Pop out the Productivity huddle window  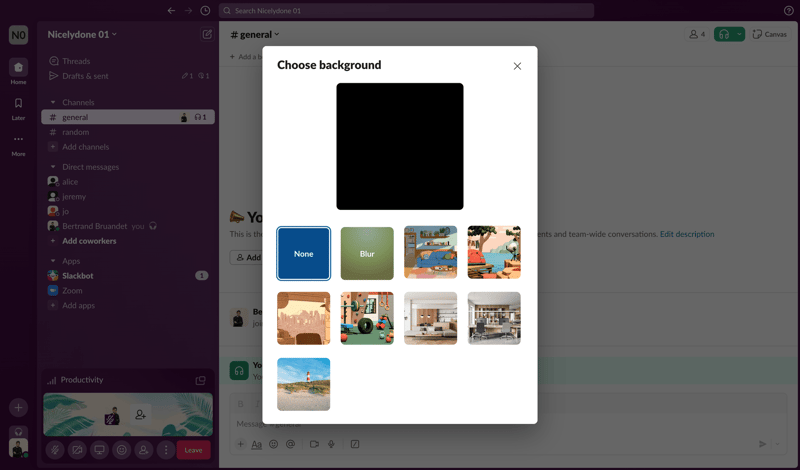[x=201, y=381]
